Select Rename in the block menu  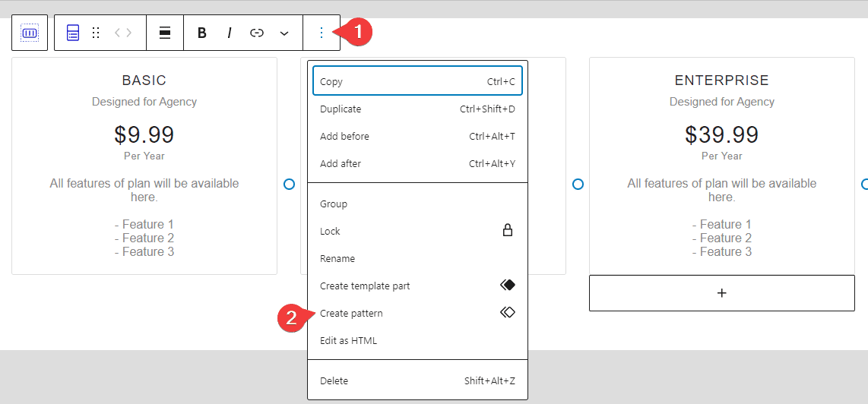(417, 258)
